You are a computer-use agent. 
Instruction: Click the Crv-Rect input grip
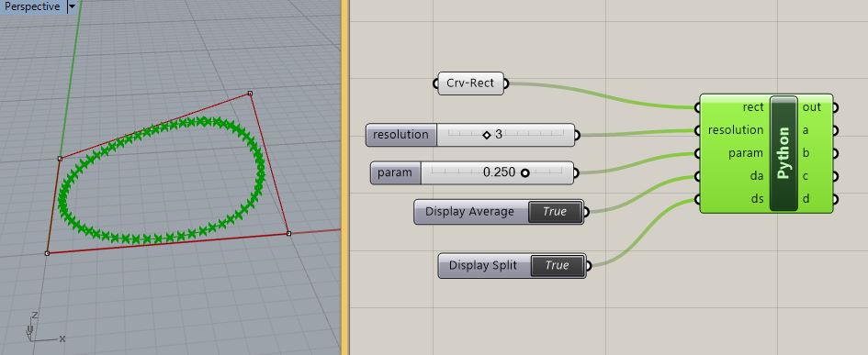point(435,83)
